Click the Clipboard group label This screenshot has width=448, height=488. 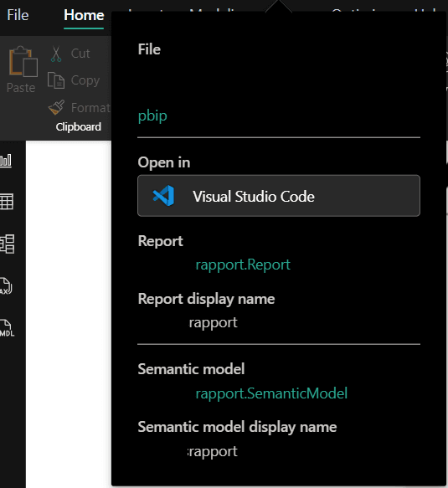click(79, 127)
